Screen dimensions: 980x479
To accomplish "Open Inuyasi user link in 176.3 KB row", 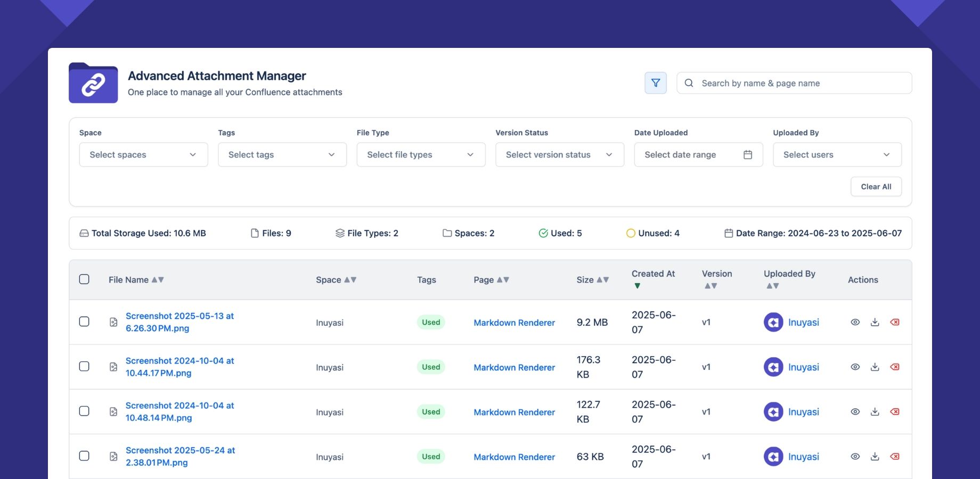I will pos(804,367).
